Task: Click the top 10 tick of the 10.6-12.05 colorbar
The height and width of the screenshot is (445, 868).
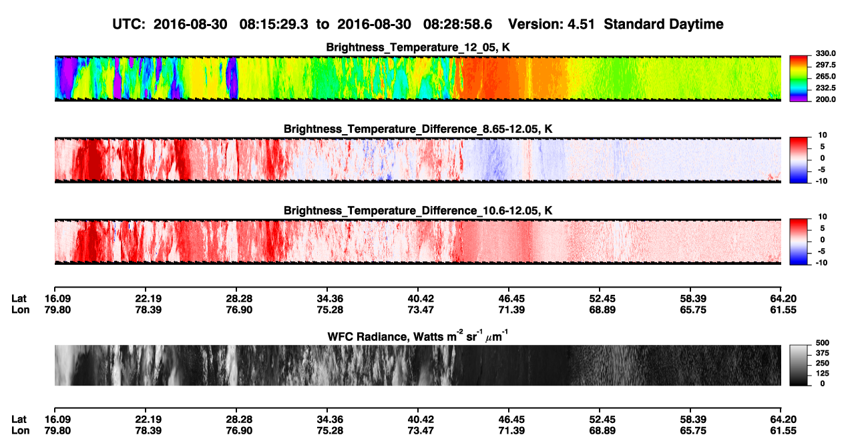Action: [823, 217]
